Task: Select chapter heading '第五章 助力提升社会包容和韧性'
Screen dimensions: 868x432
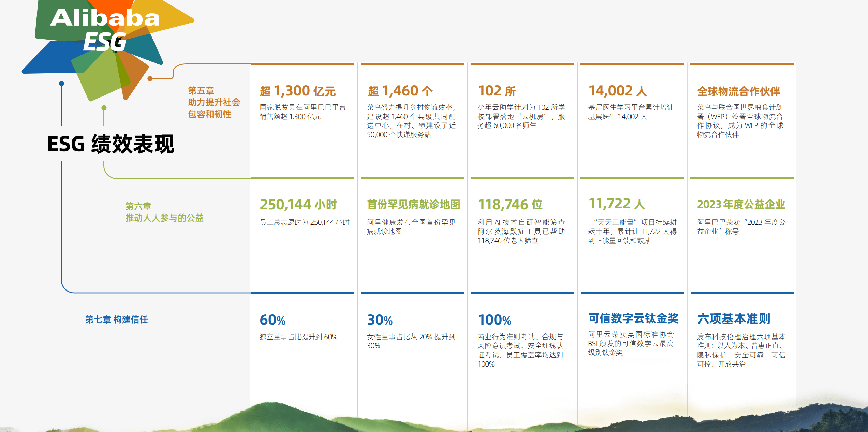Action: 214,102
